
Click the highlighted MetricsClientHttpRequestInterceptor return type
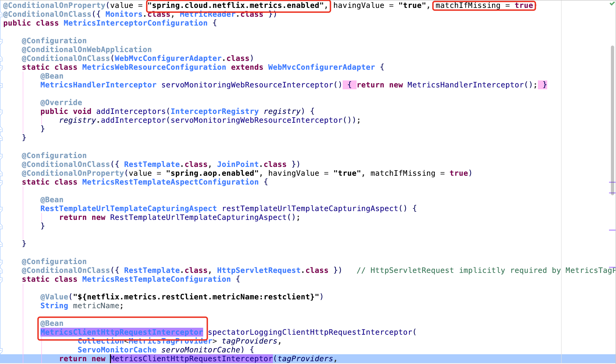coord(121,332)
